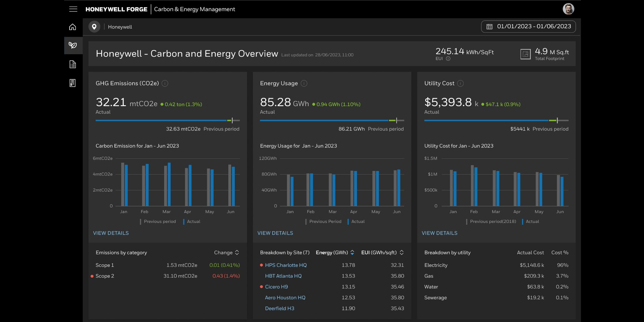The width and height of the screenshot is (644, 322).
Task: Go to the Home sidebar icon
Action: coord(72,27)
